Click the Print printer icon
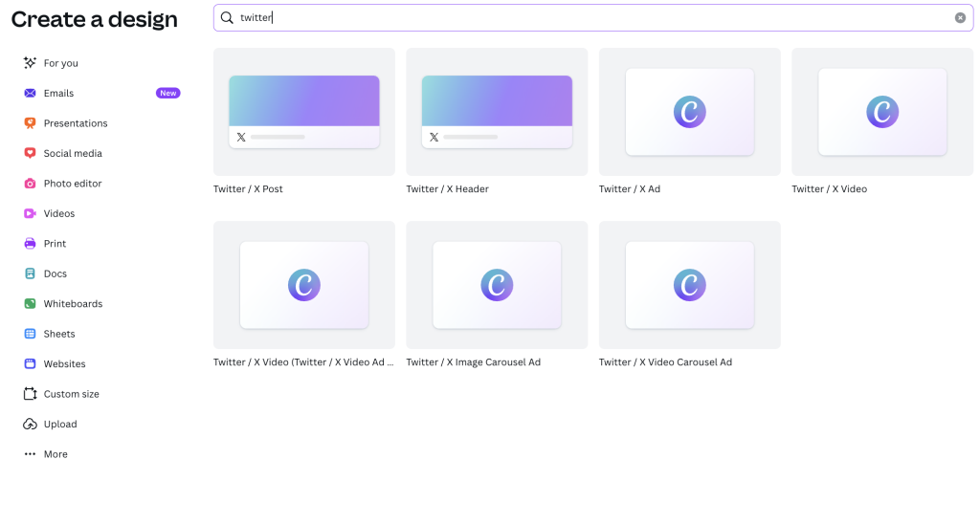This screenshot has height=525, width=980. point(30,244)
